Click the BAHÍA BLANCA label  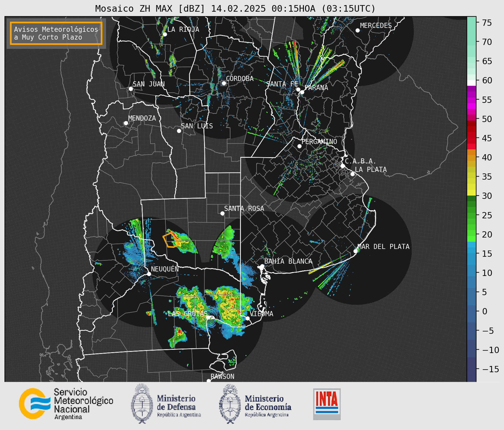(x=288, y=261)
